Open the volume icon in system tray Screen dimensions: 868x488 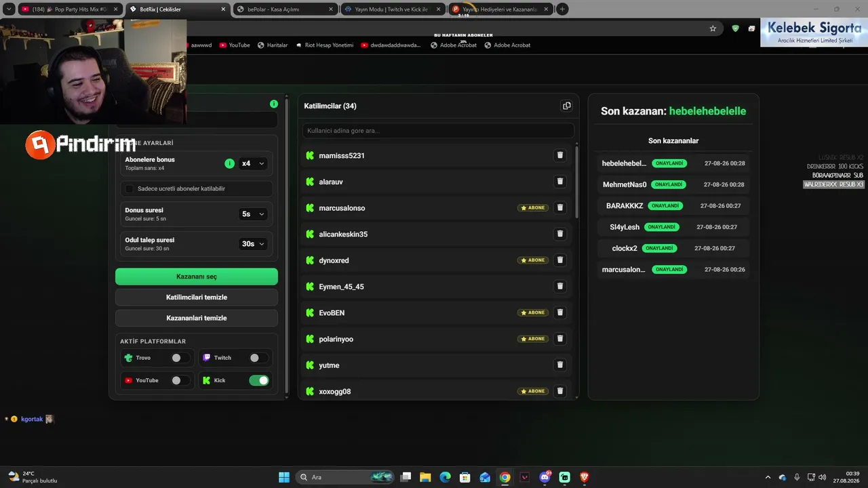[822, 477]
